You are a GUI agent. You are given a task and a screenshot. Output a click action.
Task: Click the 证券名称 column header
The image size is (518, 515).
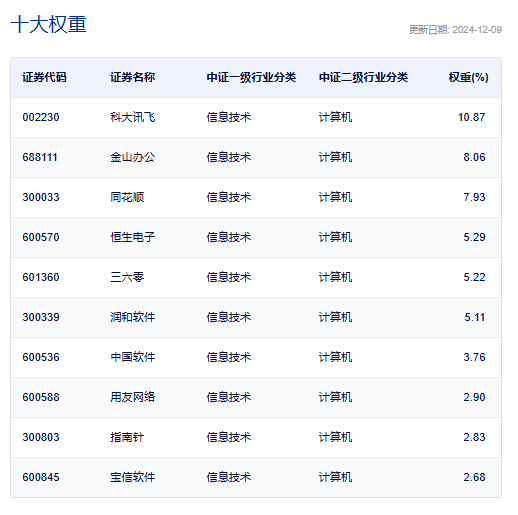point(133,77)
